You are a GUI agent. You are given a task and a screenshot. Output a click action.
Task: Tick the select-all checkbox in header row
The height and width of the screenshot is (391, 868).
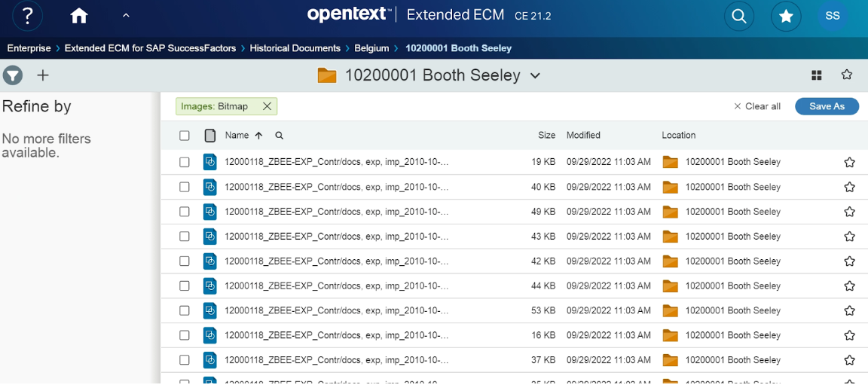pos(185,136)
